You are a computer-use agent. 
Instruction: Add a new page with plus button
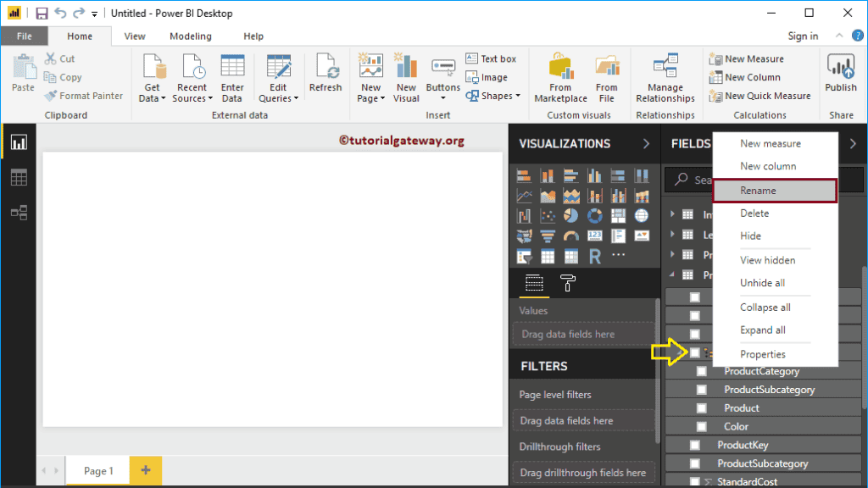pyautogui.click(x=146, y=470)
